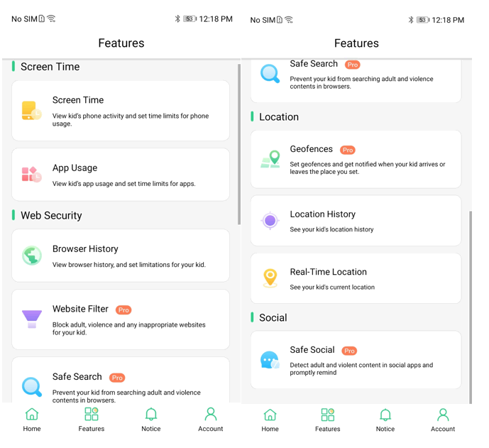Open App Usage via its pink grid icon

click(31, 175)
